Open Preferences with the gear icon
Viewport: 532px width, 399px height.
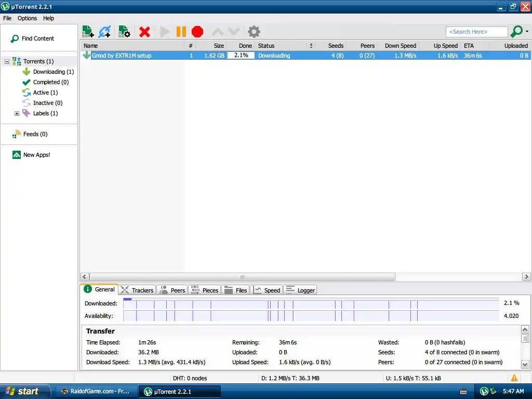[x=254, y=32]
